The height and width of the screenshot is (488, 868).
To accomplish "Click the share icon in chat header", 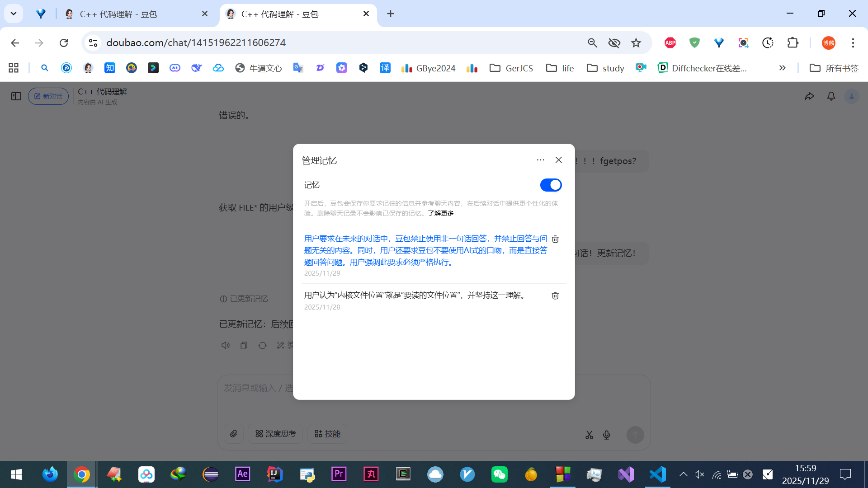I will (x=809, y=96).
